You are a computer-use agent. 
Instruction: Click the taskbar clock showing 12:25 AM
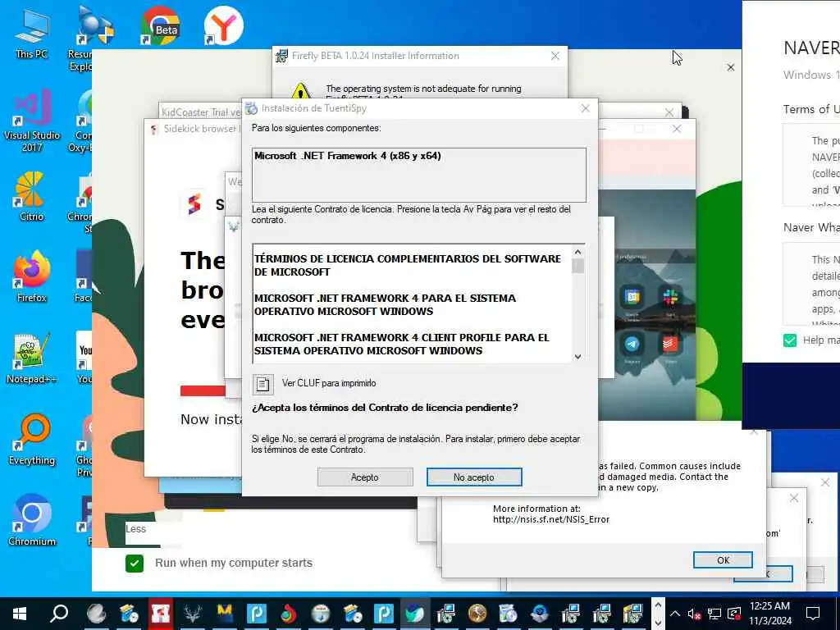(x=769, y=614)
